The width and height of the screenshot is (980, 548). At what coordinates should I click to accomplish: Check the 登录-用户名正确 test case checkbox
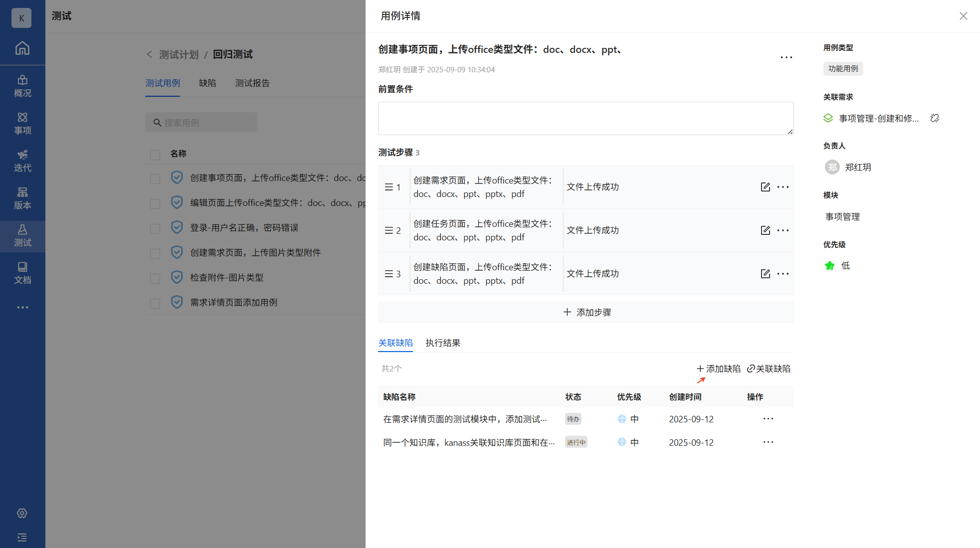coord(155,228)
